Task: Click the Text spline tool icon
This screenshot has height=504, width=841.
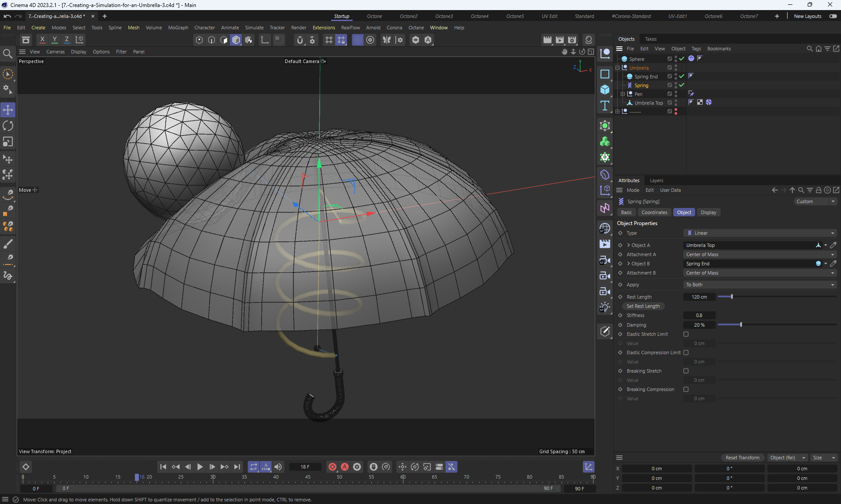Action: (x=605, y=106)
